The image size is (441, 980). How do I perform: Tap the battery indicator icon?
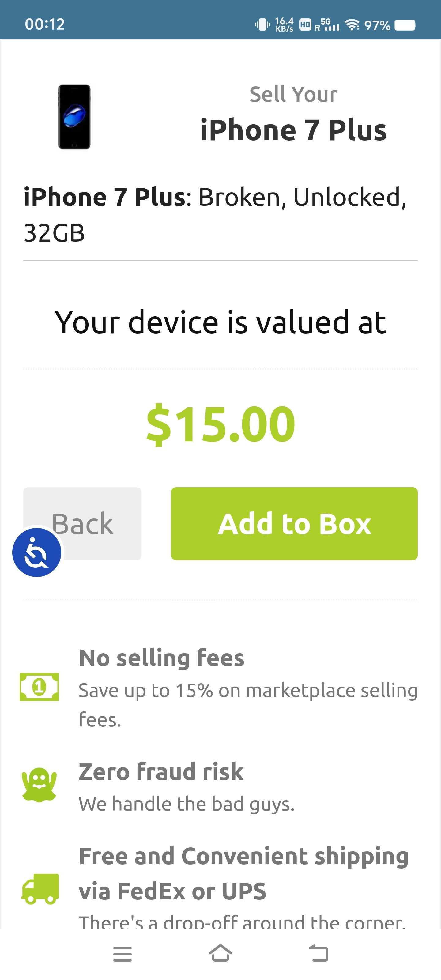(x=405, y=25)
